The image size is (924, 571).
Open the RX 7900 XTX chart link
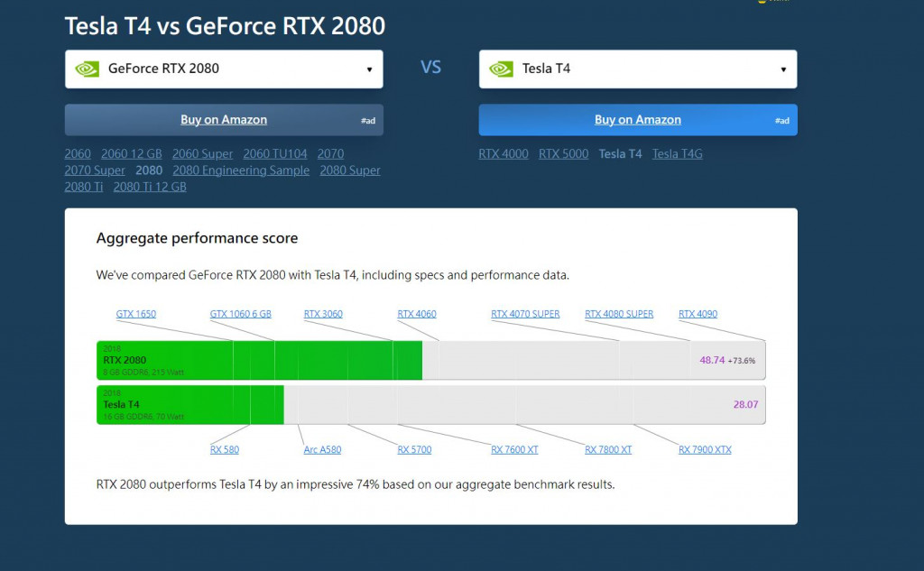[705, 449]
